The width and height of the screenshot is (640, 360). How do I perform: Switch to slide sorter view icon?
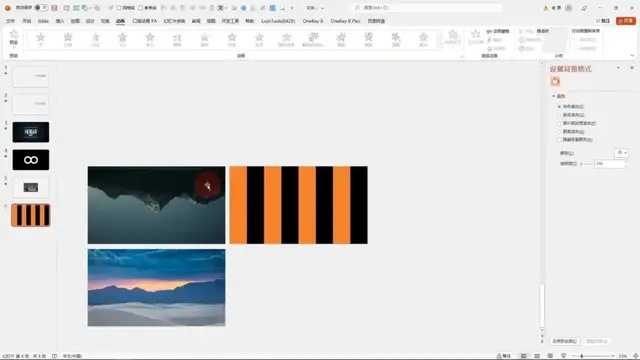point(537,356)
